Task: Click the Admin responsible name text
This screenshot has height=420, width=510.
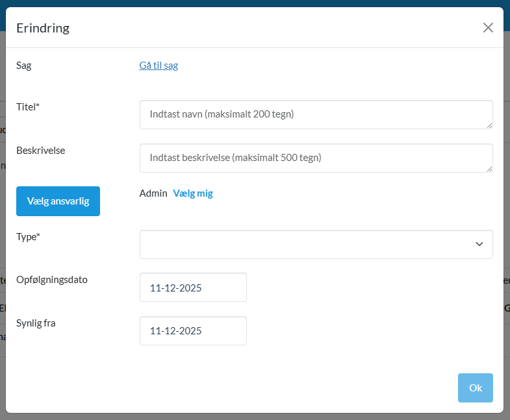Action: pyautogui.click(x=153, y=193)
